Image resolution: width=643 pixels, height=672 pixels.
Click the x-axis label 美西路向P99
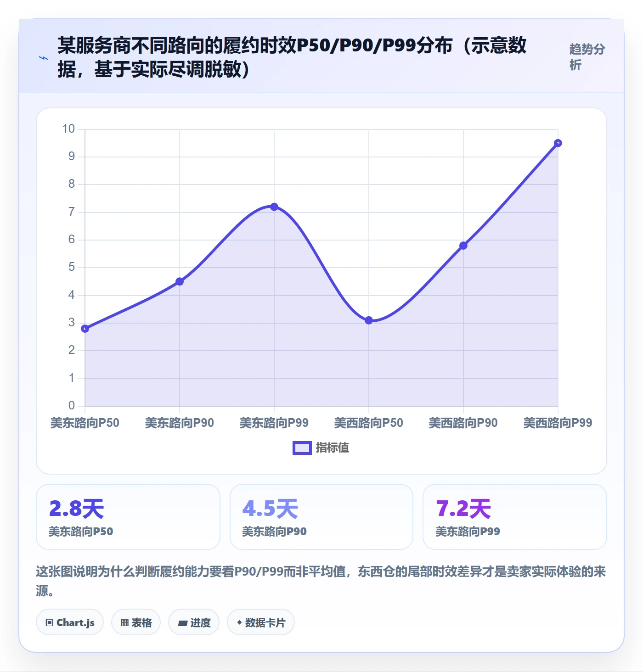[x=558, y=423]
